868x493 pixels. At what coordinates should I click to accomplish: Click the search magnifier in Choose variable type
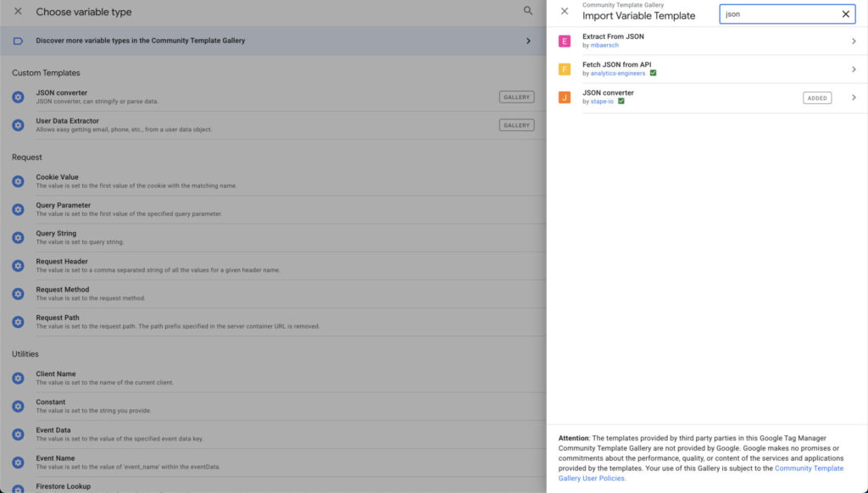(x=528, y=12)
